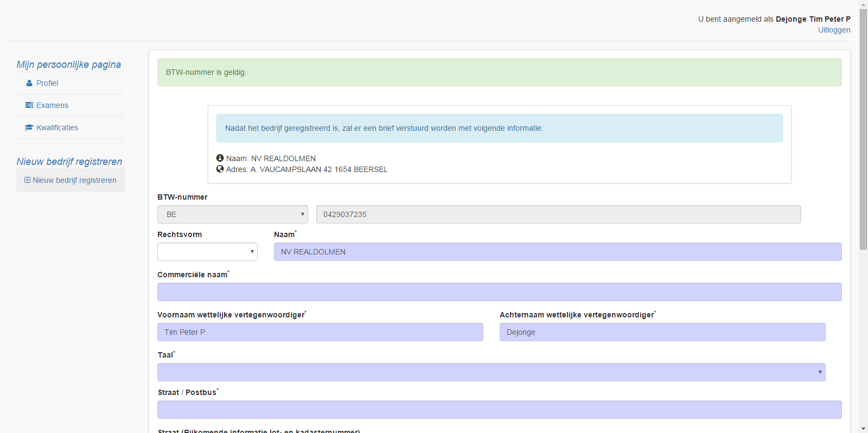The image size is (868, 433).
Task: Click the Mijn persoonlijke pagina heading
Action: pyautogui.click(x=69, y=65)
